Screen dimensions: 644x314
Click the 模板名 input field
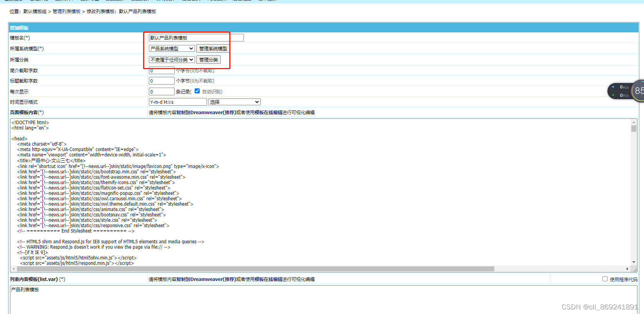click(x=196, y=38)
